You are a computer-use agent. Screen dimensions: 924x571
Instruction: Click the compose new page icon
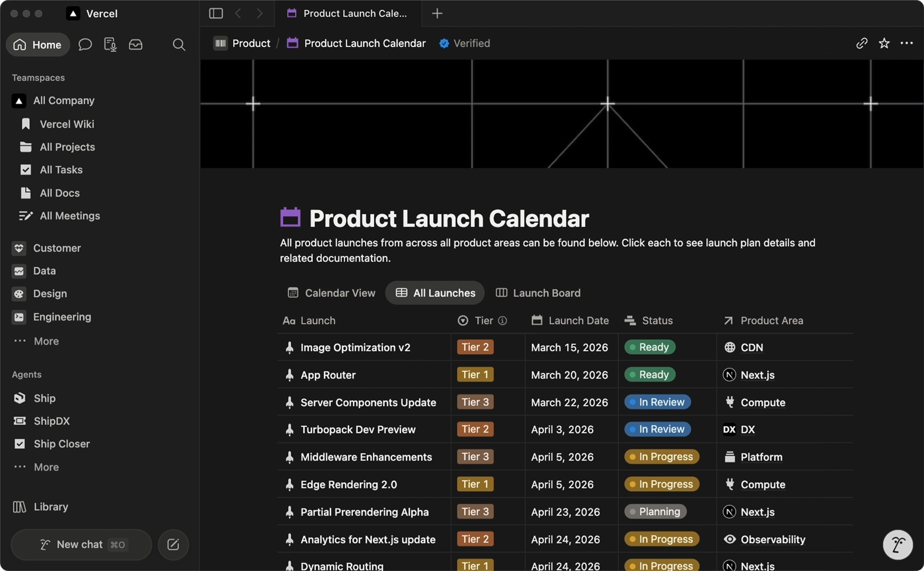[x=173, y=545]
